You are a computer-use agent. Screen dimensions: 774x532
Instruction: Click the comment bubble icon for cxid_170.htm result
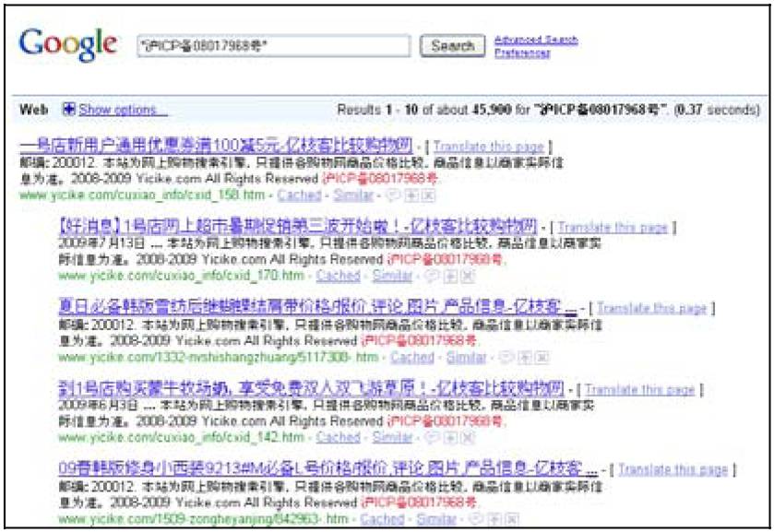(x=432, y=276)
